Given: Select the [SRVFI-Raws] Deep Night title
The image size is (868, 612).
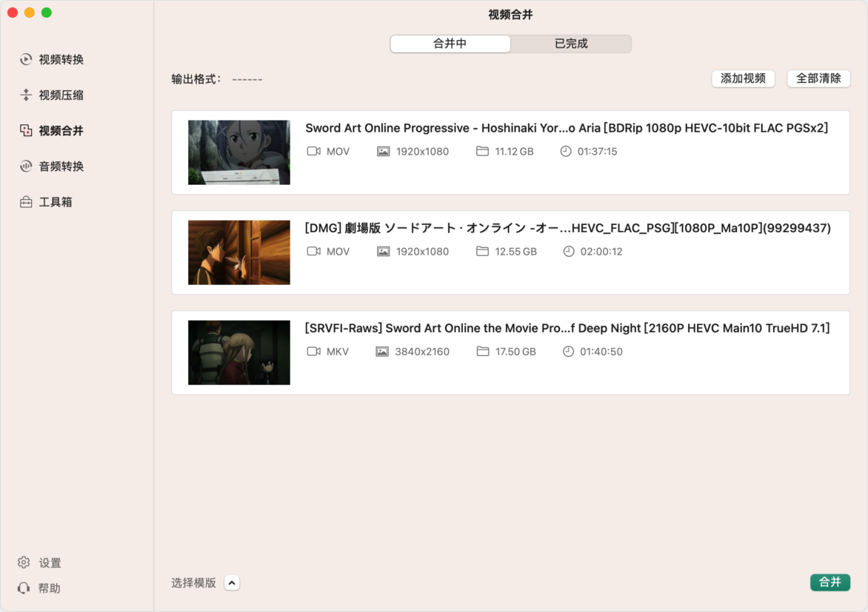Looking at the screenshot, I should point(567,328).
